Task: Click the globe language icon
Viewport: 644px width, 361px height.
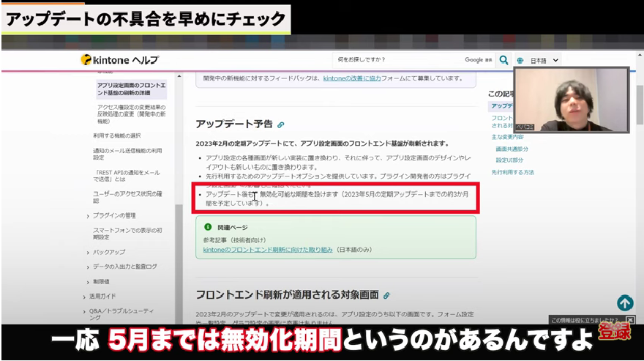Action: pyautogui.click(x=520, y=60)
